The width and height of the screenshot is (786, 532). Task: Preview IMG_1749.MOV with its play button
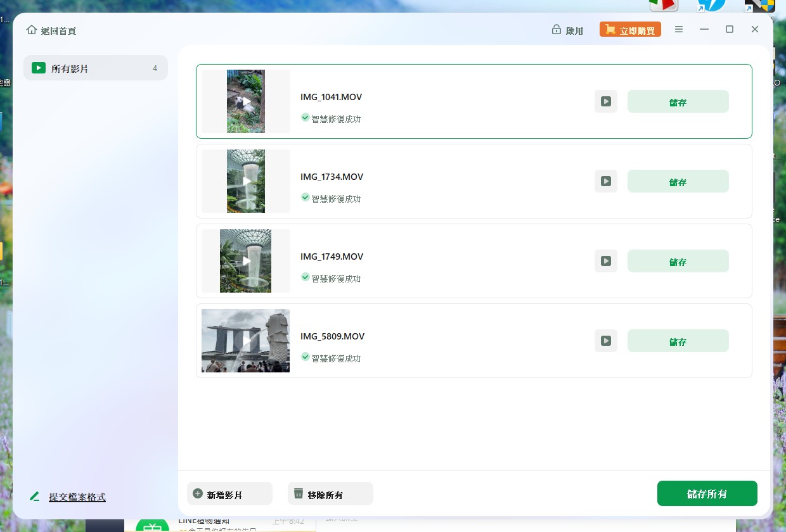606,261
